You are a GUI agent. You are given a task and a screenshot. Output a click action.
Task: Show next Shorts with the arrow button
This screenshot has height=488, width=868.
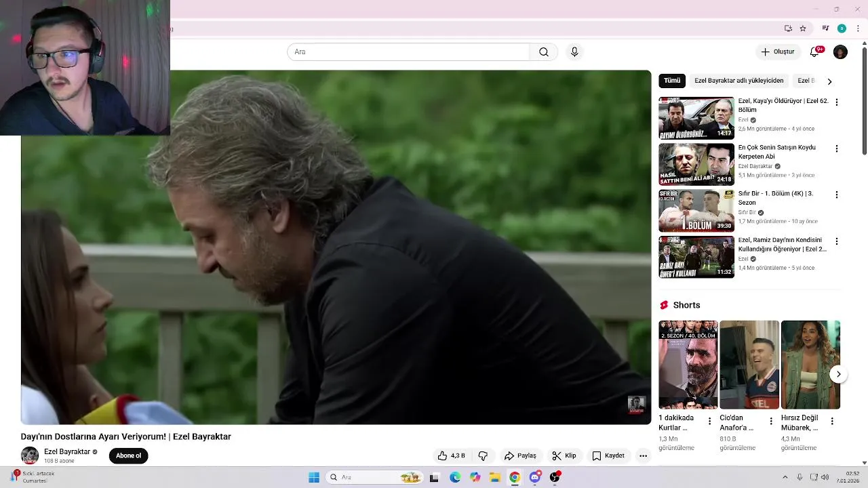[x=838, y=374]
